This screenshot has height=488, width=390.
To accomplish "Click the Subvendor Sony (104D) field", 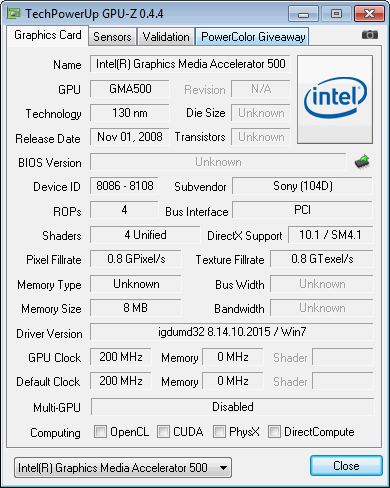I will (302, 186).
